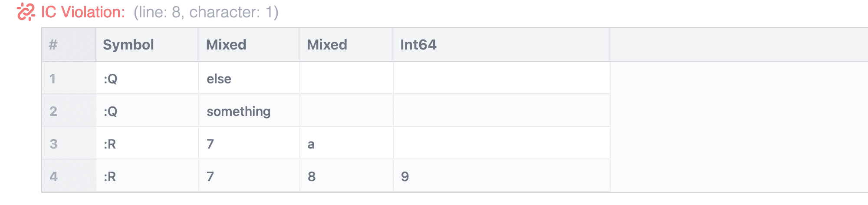Click the first Mixed column header
The height and width of the screenshot is (205, 868).
coord(226,45)
